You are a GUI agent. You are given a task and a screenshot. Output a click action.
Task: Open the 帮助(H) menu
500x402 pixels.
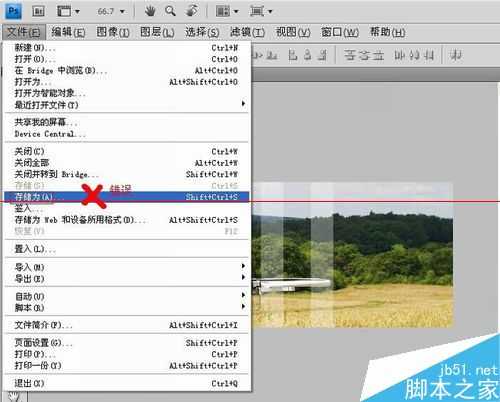pos(387,32)
